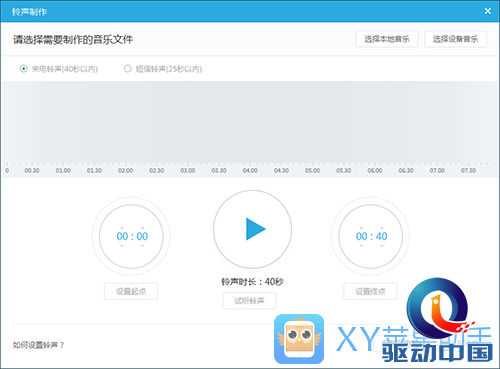This screenshot has width=500, height=369.
Task: Decrease start time seconds with down arrow
Action: (142, 246)
